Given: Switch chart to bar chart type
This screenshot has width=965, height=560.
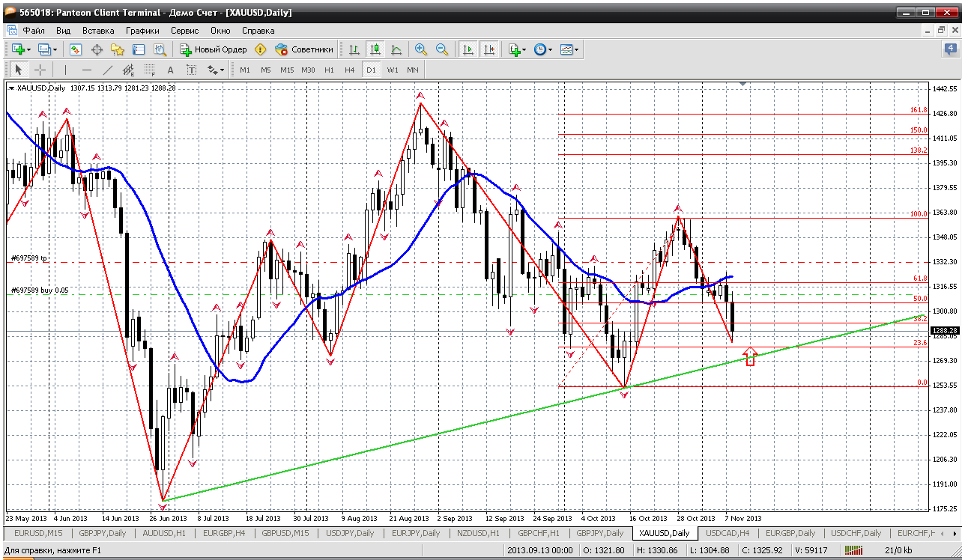Looking at the screenshot, I should (x=354, y=49).
